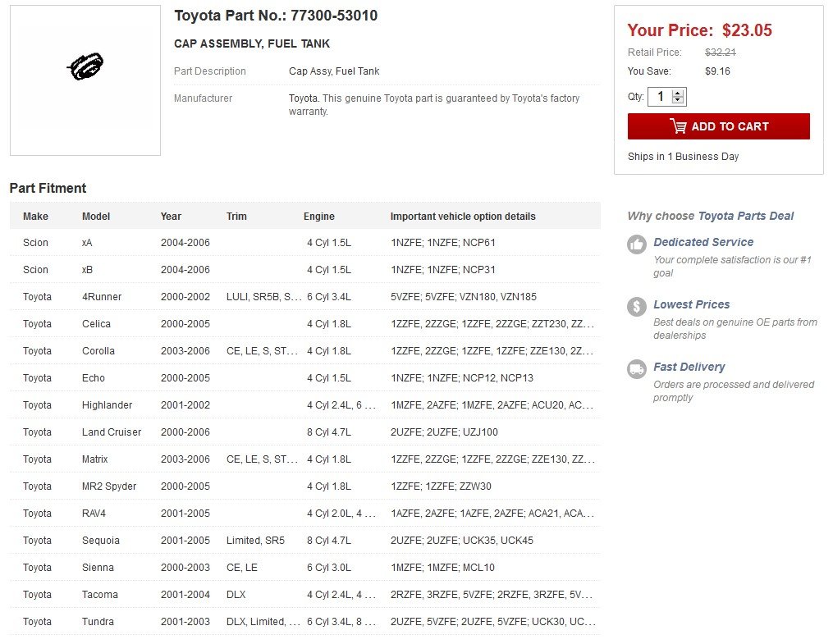Click the 1NZFE; NCP12, NCP13 details cell
Image resolution: width=833 pixels, height=644 pixels.
pos(462,378)
